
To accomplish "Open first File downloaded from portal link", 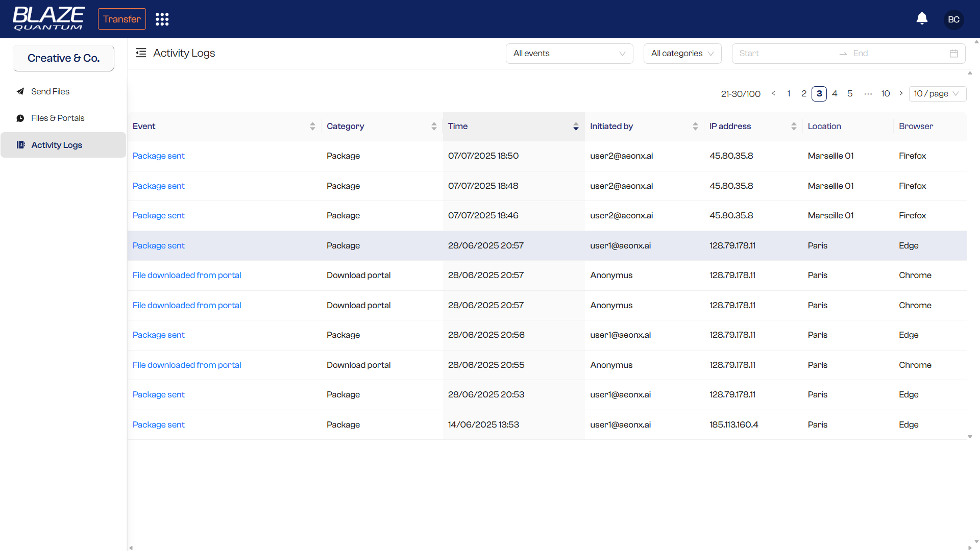I will pyautogui.click(x=187, y=275).
